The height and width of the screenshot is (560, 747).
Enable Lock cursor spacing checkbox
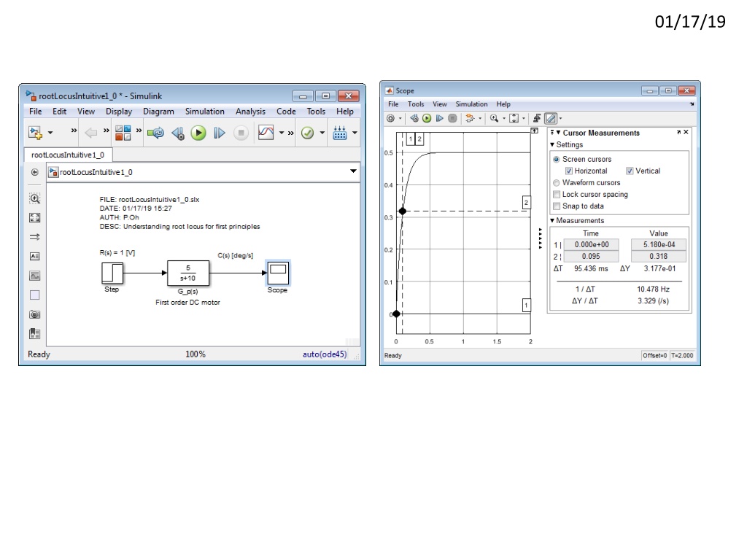click(x=556, y=194)
